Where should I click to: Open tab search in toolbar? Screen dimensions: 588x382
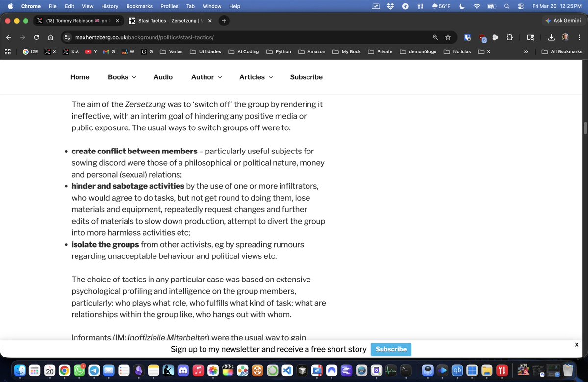pos(530,37)
